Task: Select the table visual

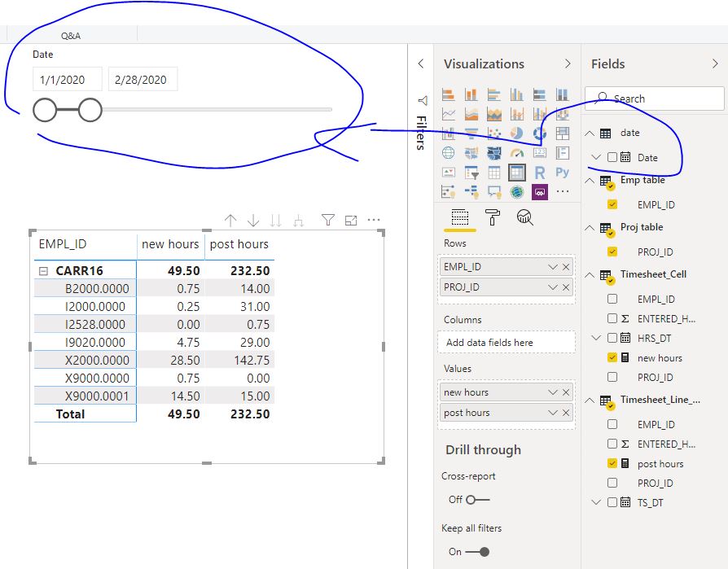Action: pyautogui.click(x=494, y=173)
